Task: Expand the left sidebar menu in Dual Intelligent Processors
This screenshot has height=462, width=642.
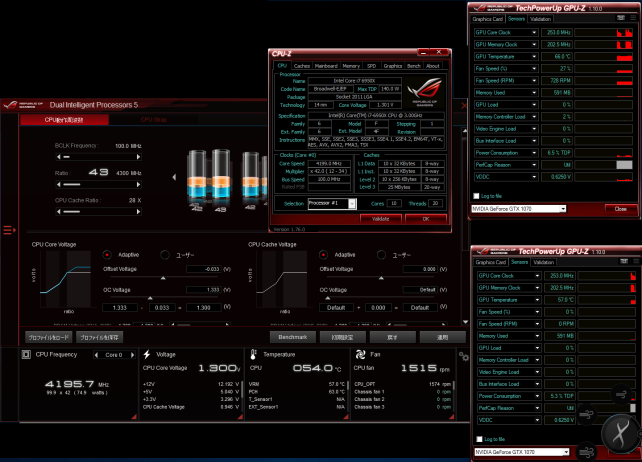Action: [x=9, y=230]
